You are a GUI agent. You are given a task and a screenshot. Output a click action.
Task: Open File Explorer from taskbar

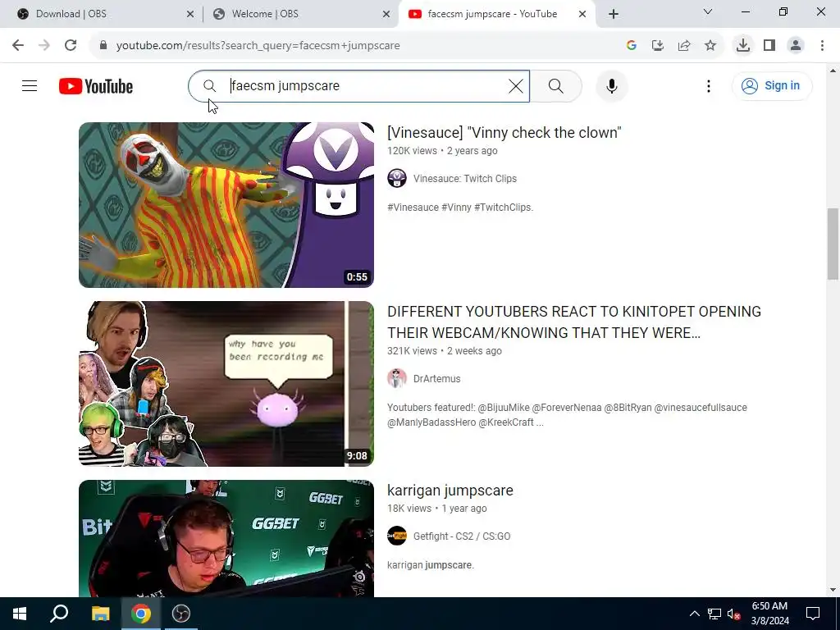point(100,614)
